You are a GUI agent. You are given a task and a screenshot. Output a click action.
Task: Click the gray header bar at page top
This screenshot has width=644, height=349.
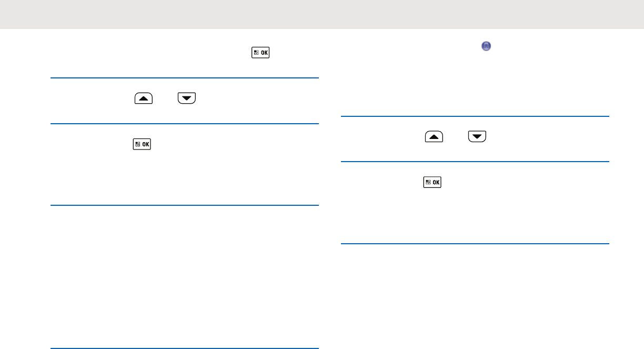tap(322, 14)
